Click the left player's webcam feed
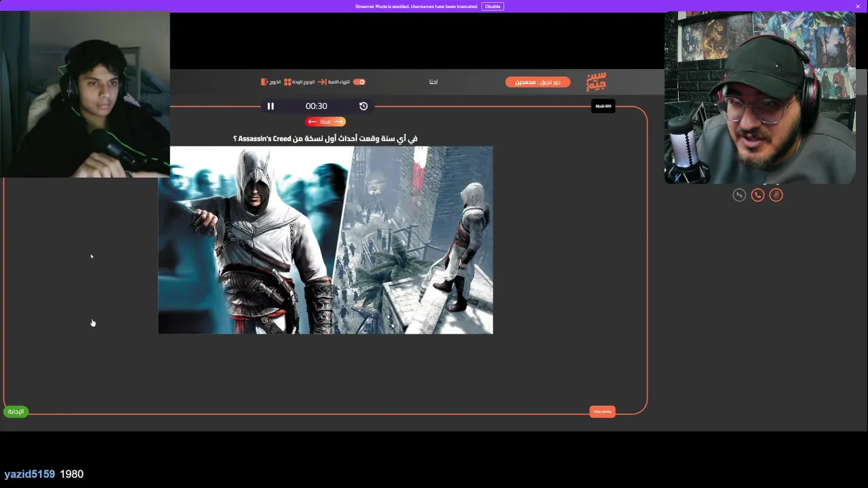The image size is (868, 488). (x=85, y=95)
